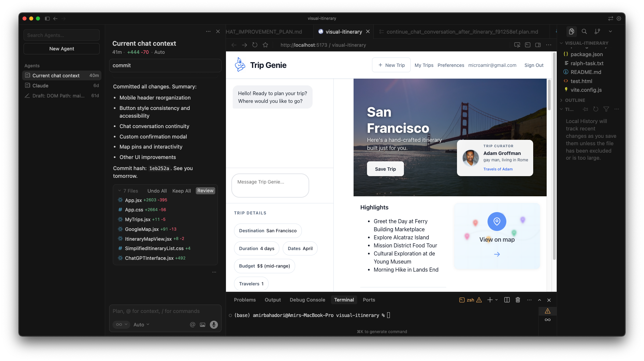
Task: Toggle the browser side panel icon
Action: tap(538, 45)
